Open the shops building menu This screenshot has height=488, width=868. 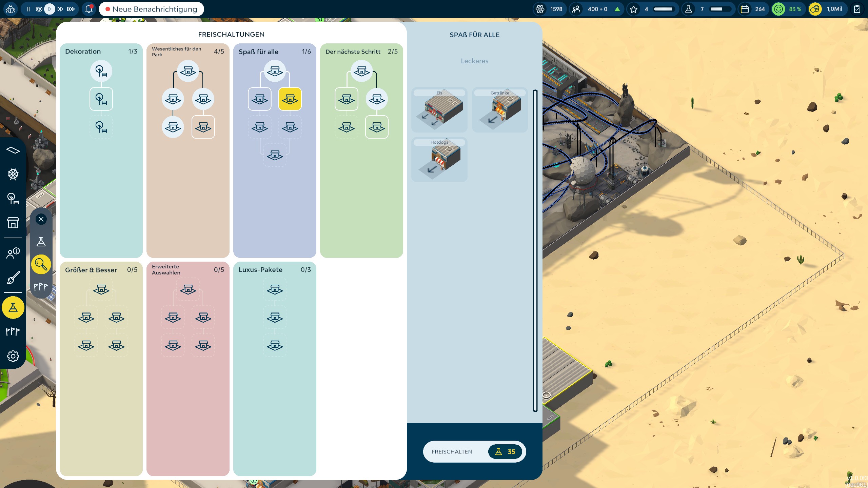tap(13, 223)
